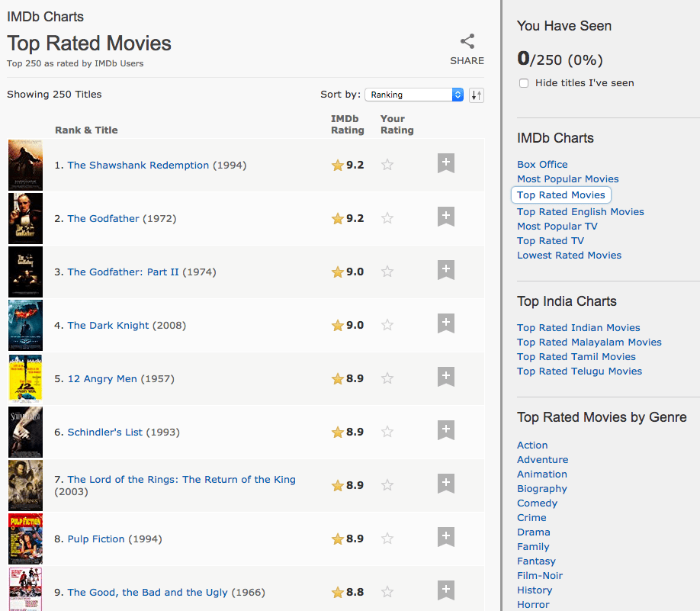The image size is (700, 611).
Task: Add Pulp Fiction to your Watchlist
Action: pyautogui.click(x=445, y=537)
